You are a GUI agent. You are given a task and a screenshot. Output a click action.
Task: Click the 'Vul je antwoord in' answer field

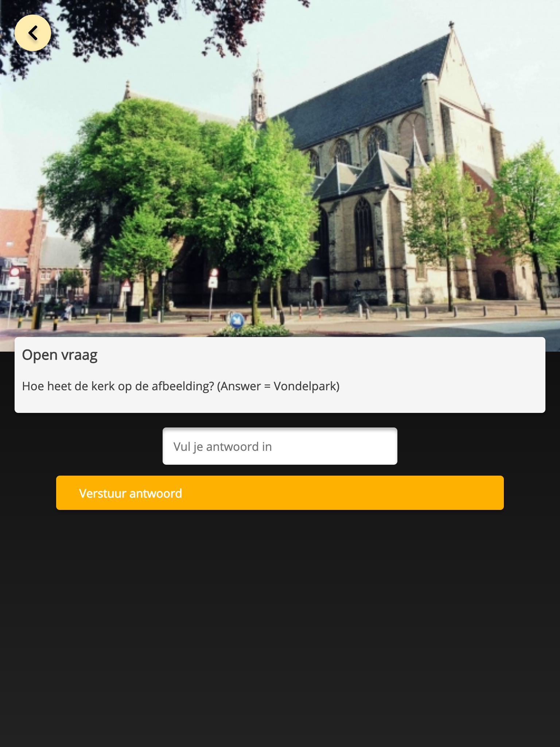click(280, 446)
